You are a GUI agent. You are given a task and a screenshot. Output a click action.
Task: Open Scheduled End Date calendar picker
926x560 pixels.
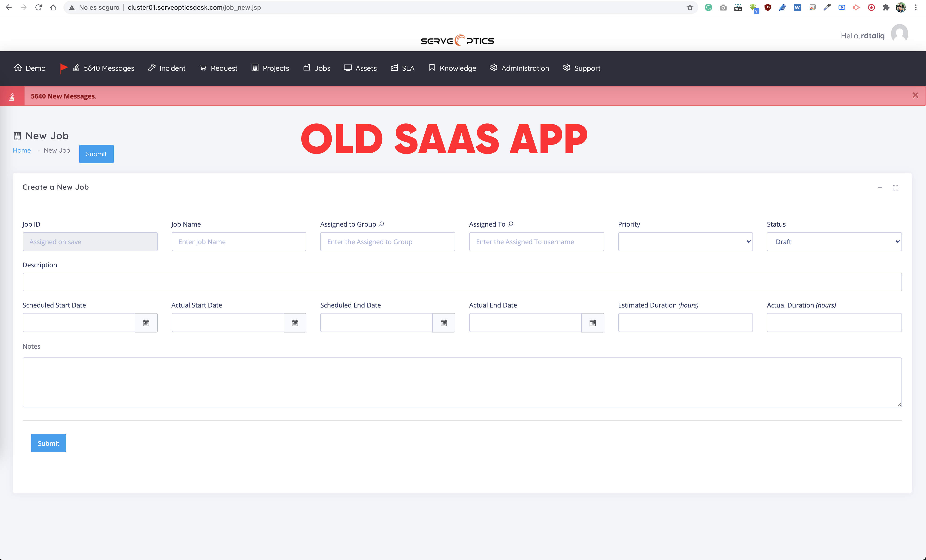coord(444,323)
